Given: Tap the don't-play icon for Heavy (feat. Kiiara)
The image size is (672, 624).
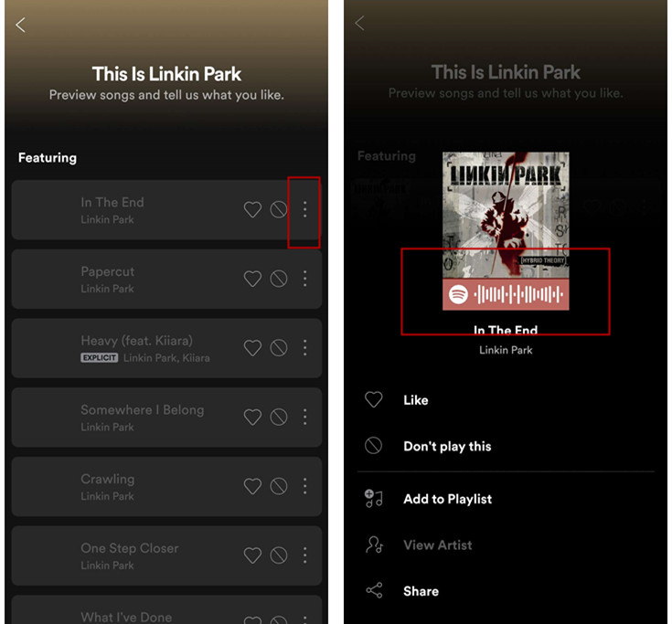Looking at the screenshot, I should [x=279, y=348].
